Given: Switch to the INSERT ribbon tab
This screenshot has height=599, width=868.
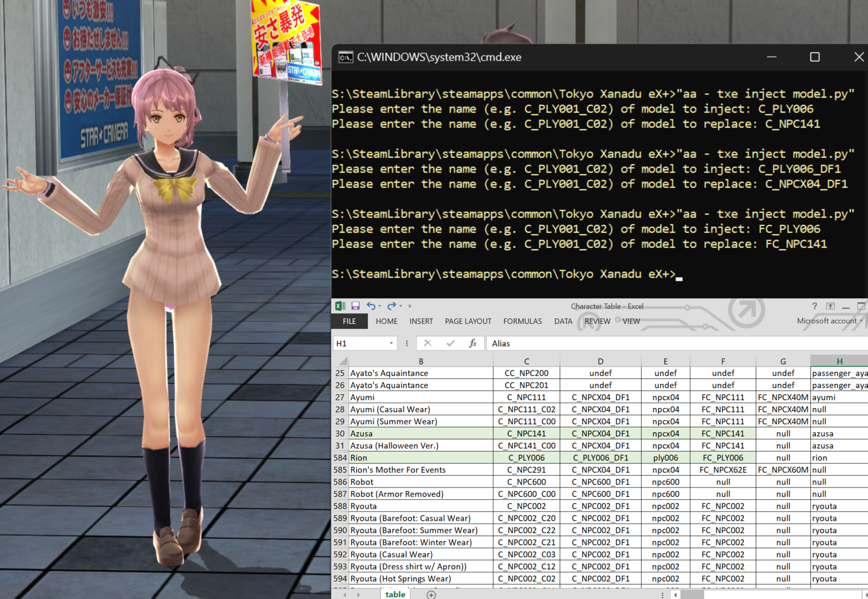Looking at the screenshot, I should [421, 321].
